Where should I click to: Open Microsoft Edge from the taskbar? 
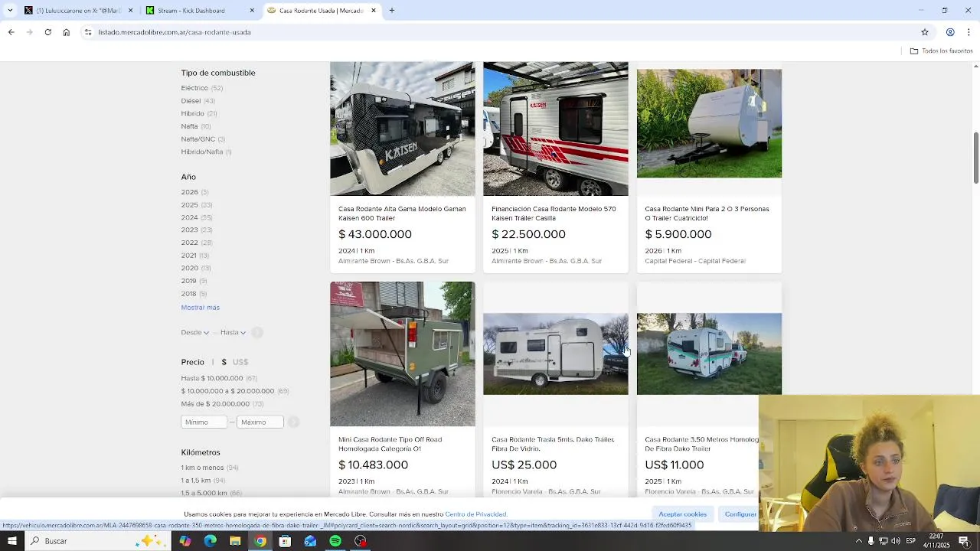tap(210, 541)
